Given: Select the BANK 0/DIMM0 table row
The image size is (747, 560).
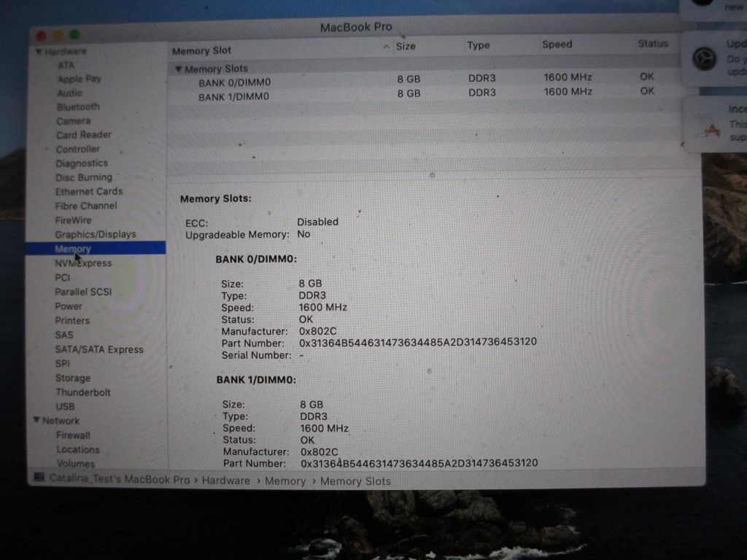Looking at the screenshot, I should 425,79.
